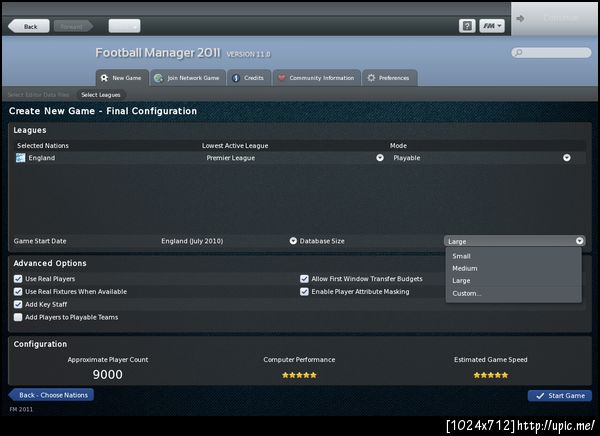Open Community Information tab
The image size is (600, 436).
[316, 78]
